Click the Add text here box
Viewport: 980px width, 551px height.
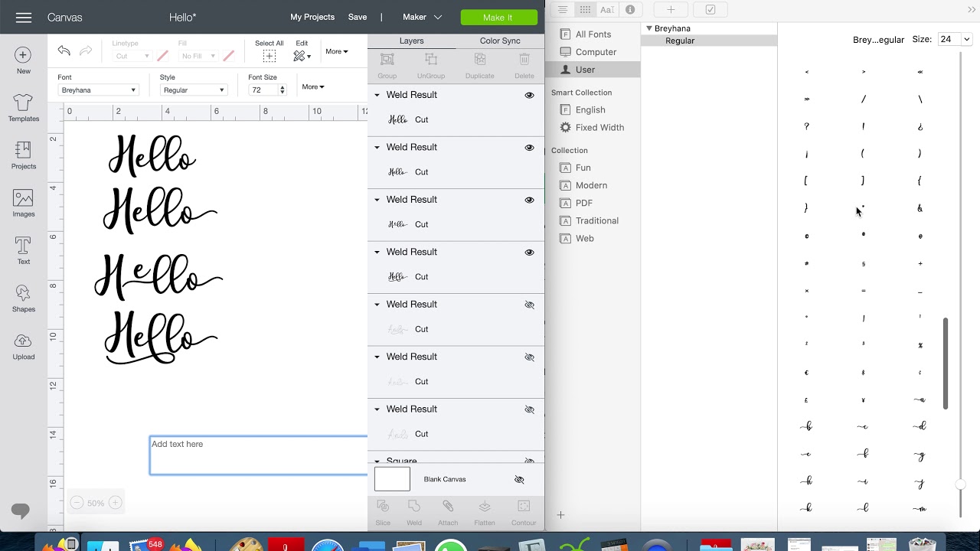259,455
